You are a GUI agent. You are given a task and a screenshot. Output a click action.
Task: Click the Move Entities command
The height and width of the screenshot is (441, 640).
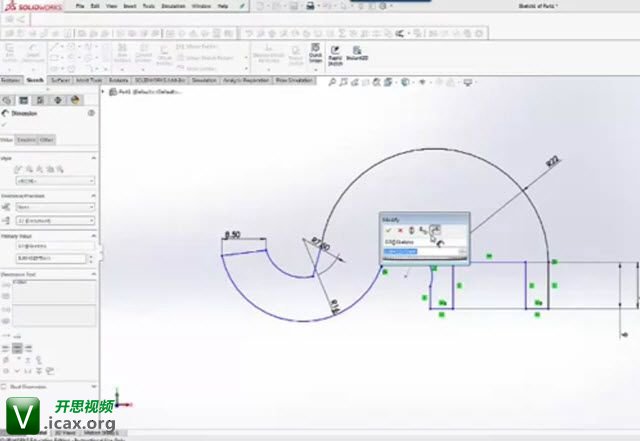pyautogui.click(x=197, y=69)
